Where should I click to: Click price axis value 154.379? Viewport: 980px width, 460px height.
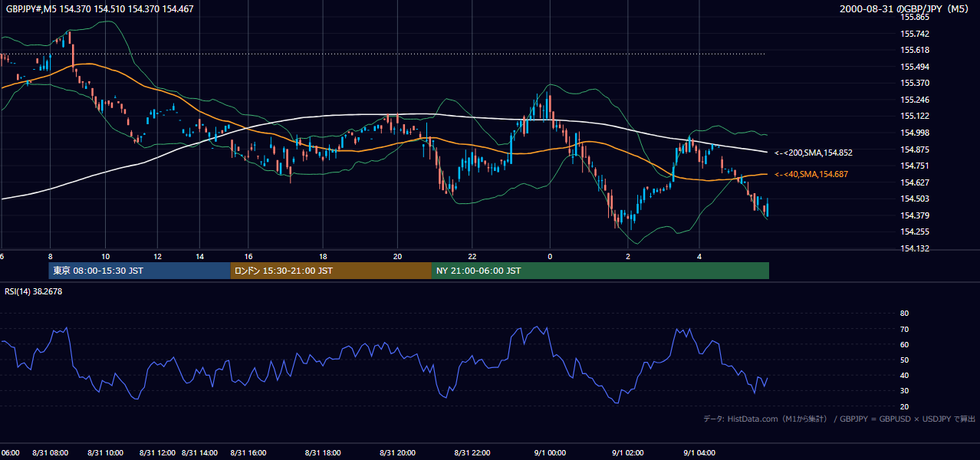914,215
